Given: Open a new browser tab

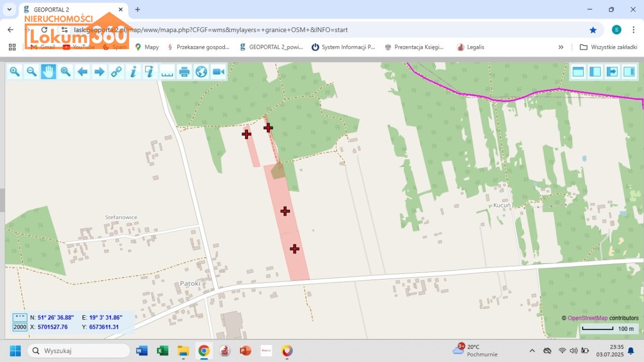Looking at the screenshot, I should (x=137, y=10).
